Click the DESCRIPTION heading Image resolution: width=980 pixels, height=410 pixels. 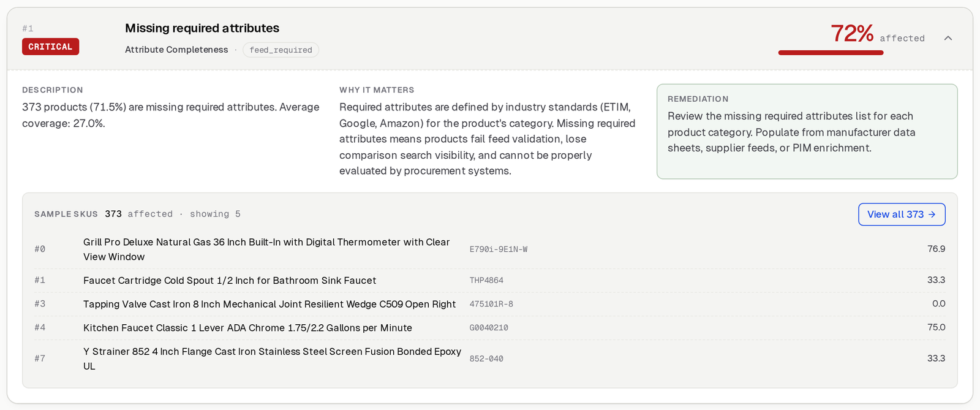coord(53,89)
